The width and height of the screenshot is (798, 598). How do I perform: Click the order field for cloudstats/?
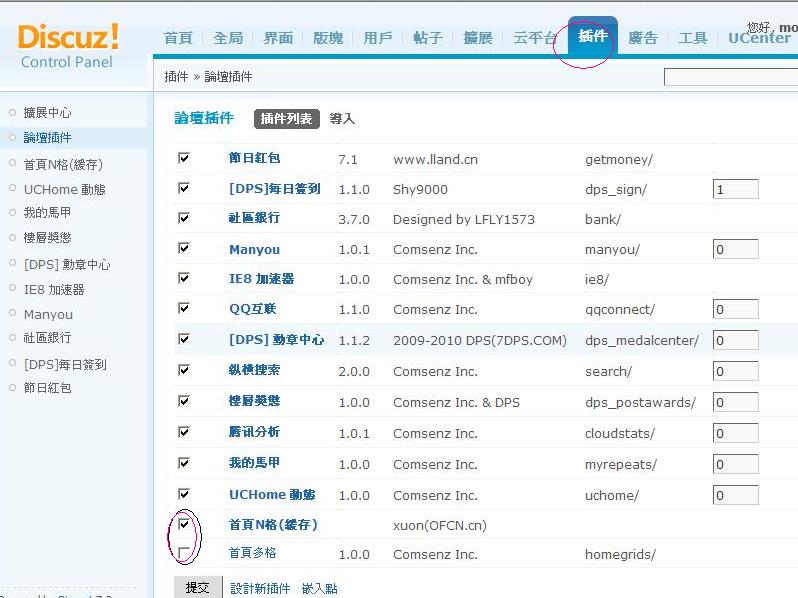pos(735,434)
